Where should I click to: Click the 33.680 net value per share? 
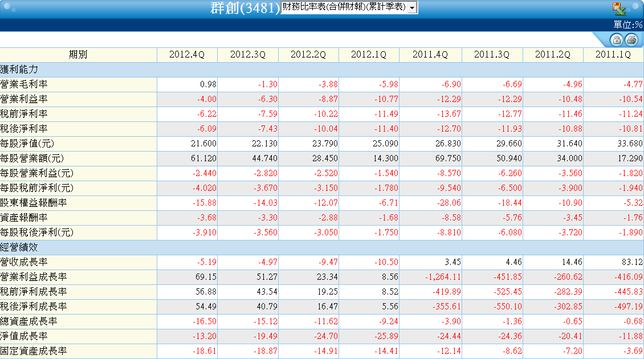[630, 144]
